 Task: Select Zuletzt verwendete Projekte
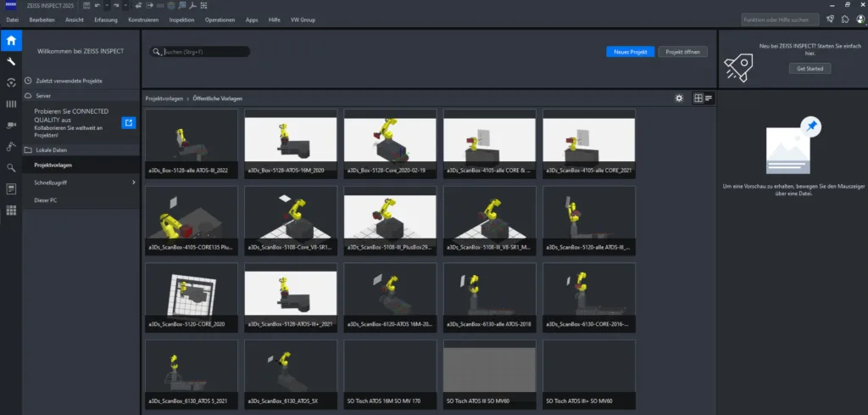click(x=81, y=81)
